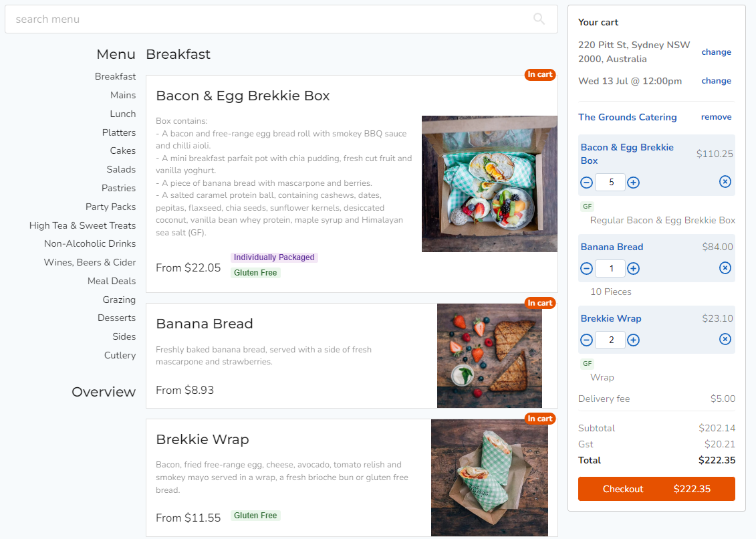Remove Bacon & Egg Brekkie Box from cart
This screenshot has height=539, width=756.
(725, 181)
